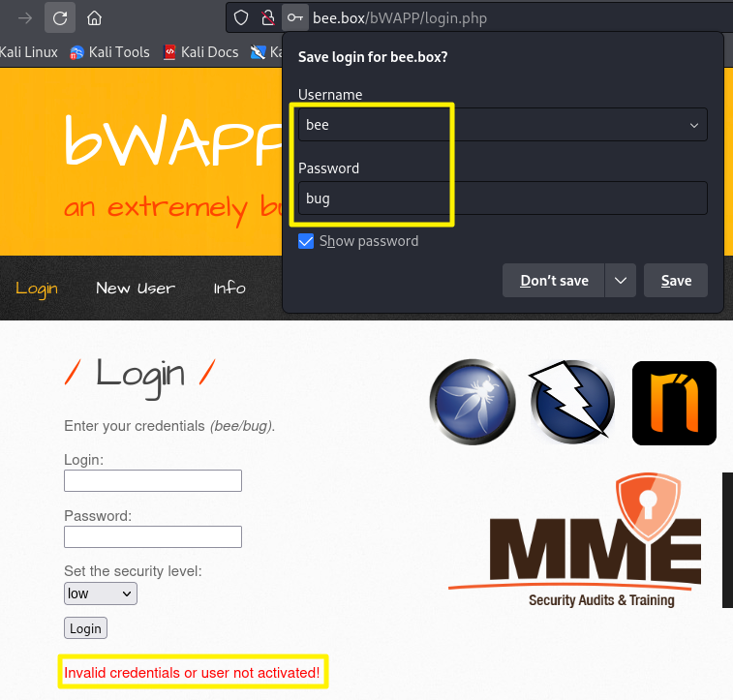733x700 pixels.
Task: Submit the form with the Login button
Action: (85, 628)
